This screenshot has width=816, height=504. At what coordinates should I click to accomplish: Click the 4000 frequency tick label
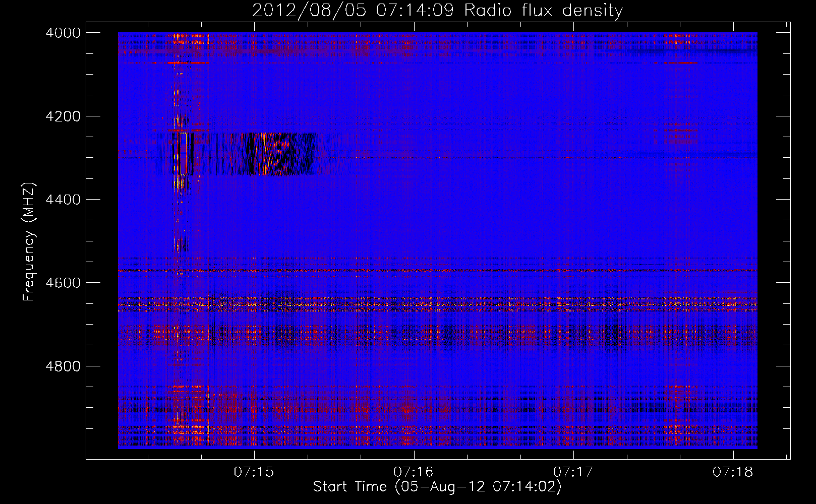pyautogui.click(x=63, y=33)
